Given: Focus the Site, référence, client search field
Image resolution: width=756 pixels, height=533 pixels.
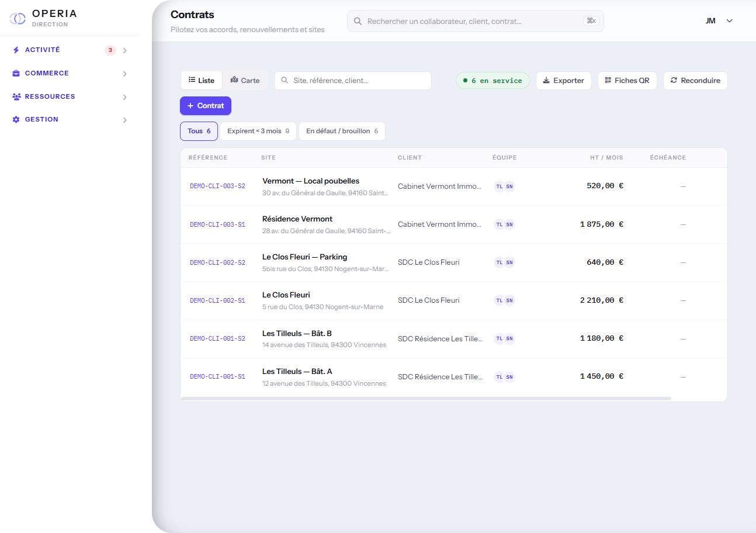Looking at the screenshot, I should 353,81.
